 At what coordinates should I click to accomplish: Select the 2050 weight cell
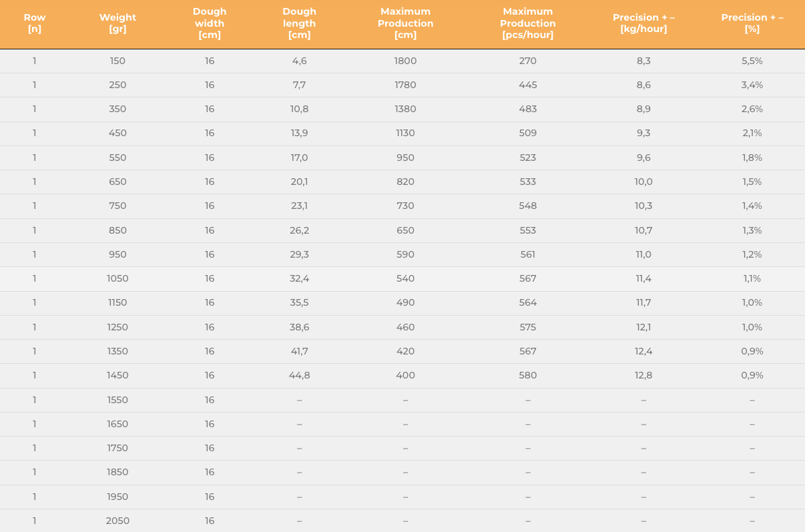click(x=117, y=521)
